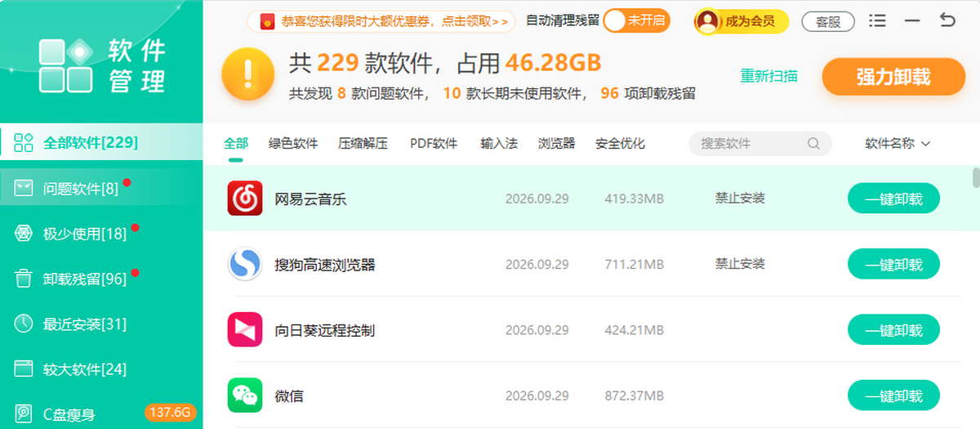The width and height of the screenshot is (980, 429).
Task: Click the WeChat app icon
Action: point(245,395)
